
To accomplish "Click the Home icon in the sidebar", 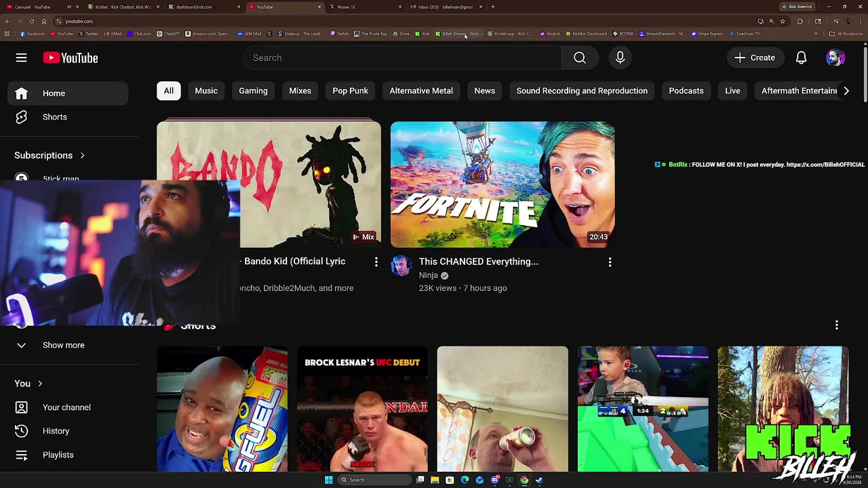I will point(21,94).
